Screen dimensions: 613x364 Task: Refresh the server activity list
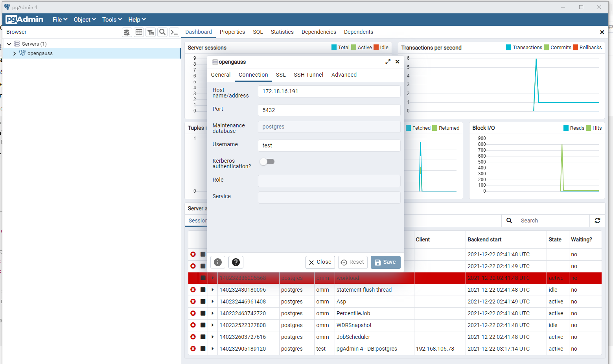click(x=597, y=221)
